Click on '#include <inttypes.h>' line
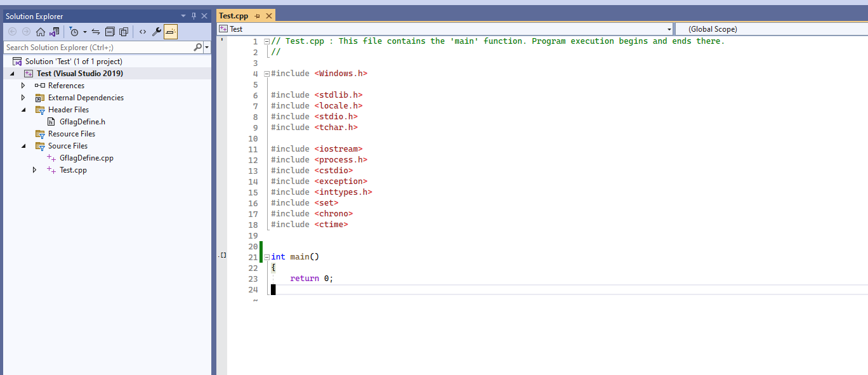 pos(322,192)
